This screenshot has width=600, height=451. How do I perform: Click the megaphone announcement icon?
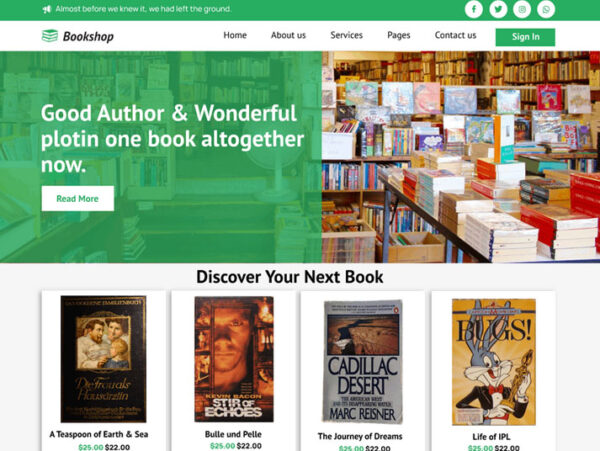pyautogui.click(x=46, y=9)
